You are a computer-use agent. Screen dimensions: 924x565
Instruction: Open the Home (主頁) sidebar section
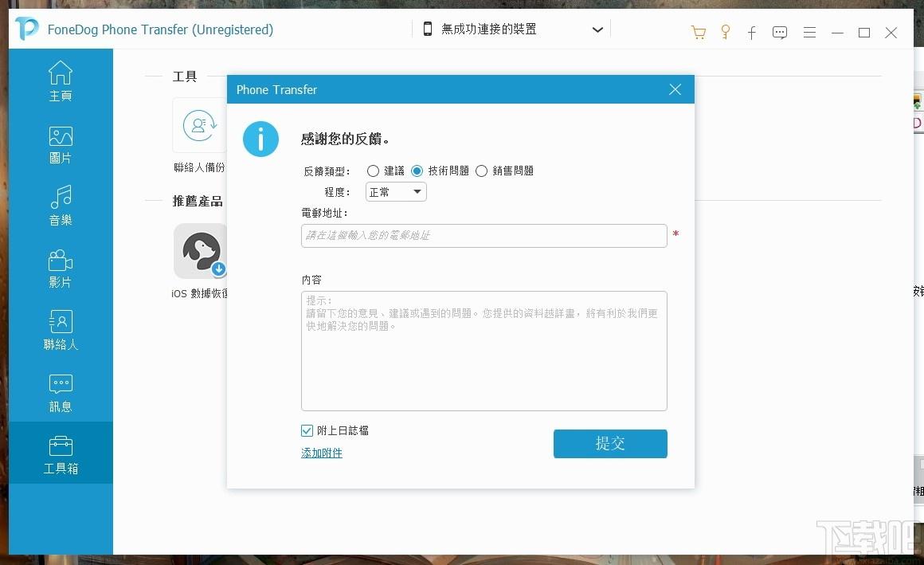61,80
